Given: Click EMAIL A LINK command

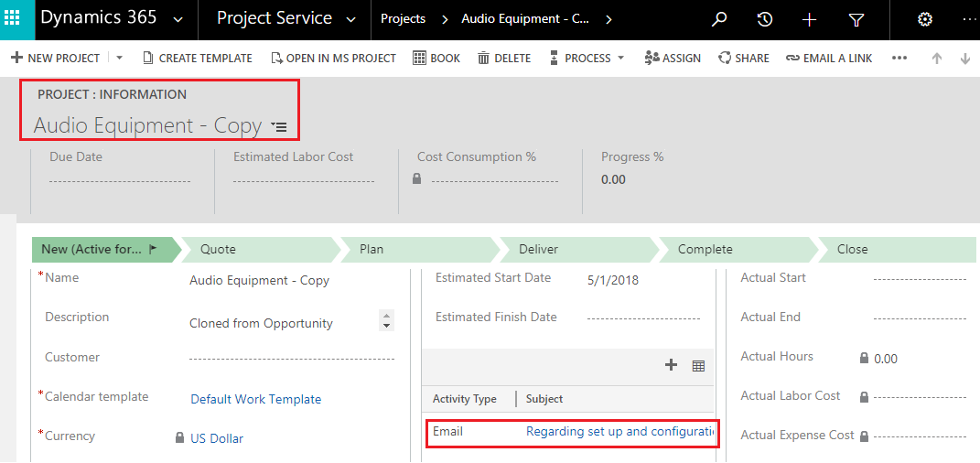Looking at the screenshot, I should tap(829, 59).
